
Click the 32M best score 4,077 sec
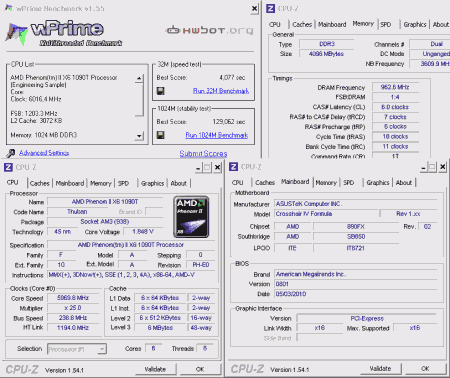pos(232,78)
